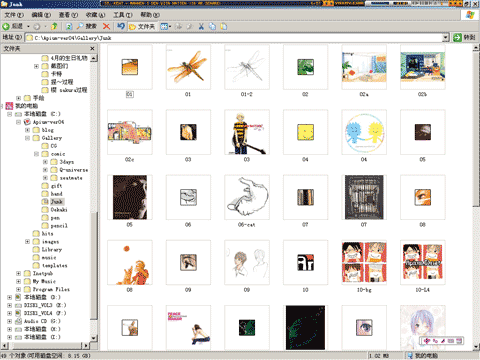Select the 03 guitarist striped shirt thumbnail
This screenshot has width=480, height=360.
pyautogui.click(x=247, y=132)
